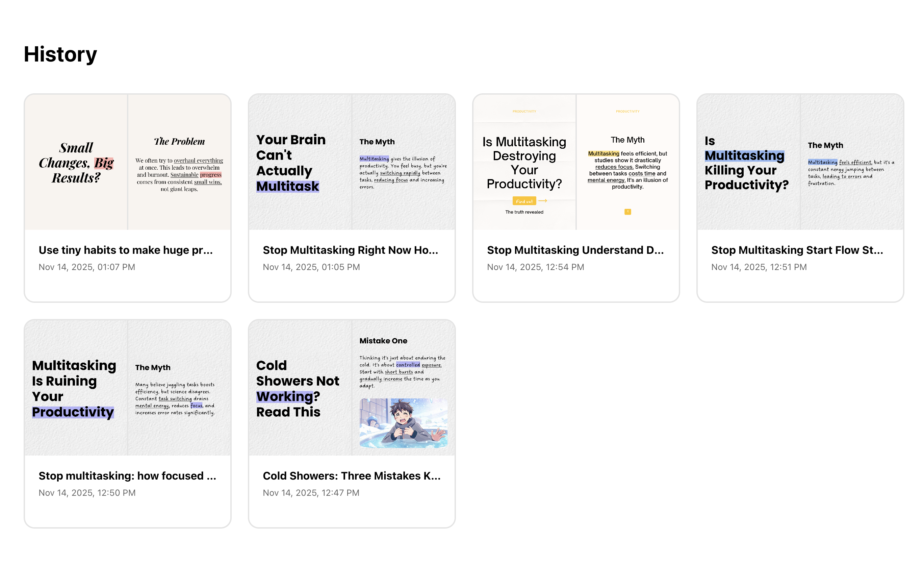Click the 'History' page heading
Screen dimensions: 924x584
pyautogui.click(x=60, y=54)
